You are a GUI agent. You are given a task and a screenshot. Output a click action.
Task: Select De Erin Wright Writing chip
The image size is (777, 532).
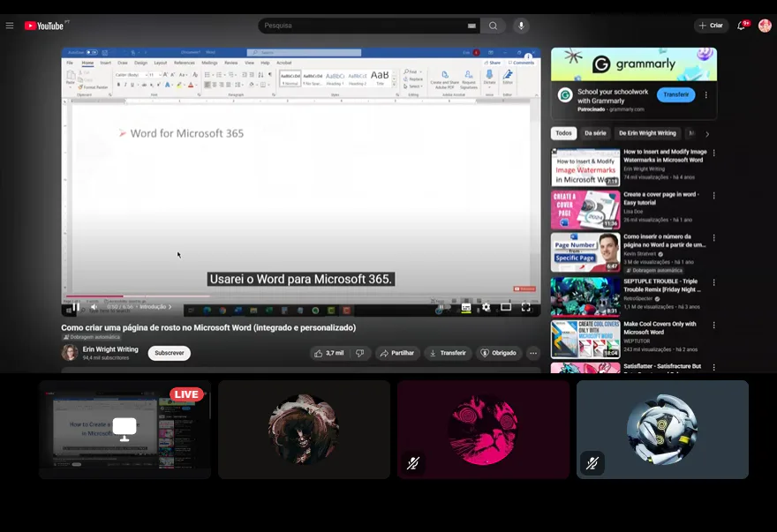coord(647,133)
